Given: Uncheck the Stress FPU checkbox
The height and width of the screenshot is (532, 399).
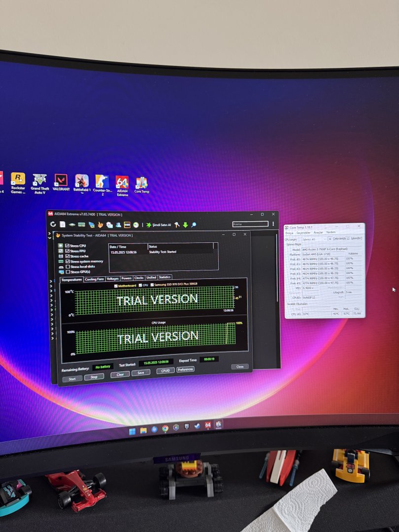Looking at the screenshot, I should pyautogui.click(x=67, y=251).
